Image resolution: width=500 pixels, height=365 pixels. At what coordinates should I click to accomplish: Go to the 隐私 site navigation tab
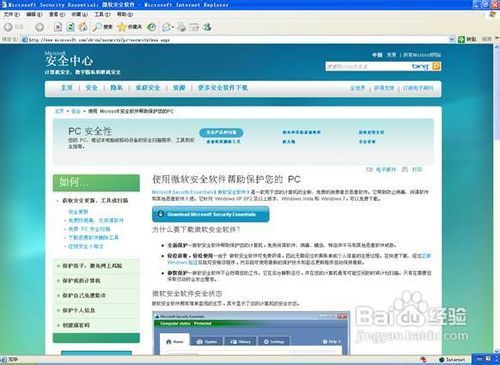tap(117, 88)
